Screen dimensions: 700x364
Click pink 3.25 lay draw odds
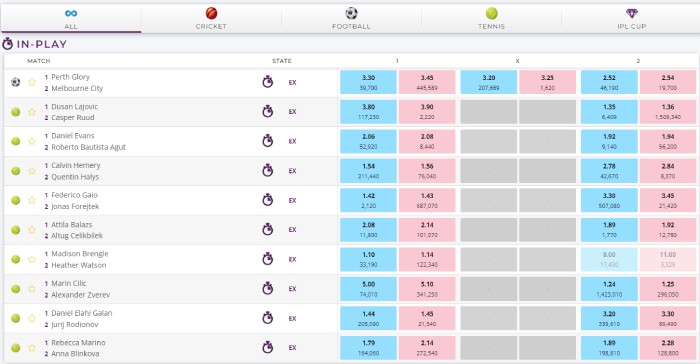547,82
